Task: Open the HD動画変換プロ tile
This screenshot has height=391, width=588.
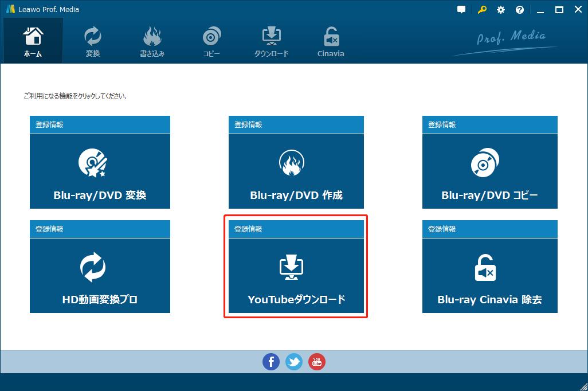Action: tap(100, 275)
